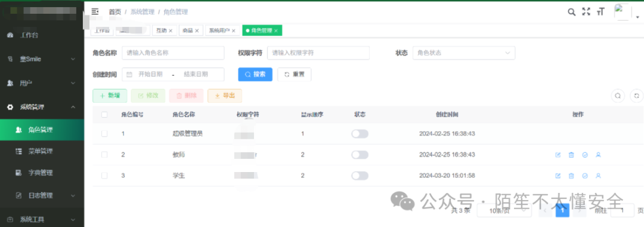This screenshot has width=644, height=227.
Task: Click the blue 搜索 button
Action: click(x=255, y=75)
